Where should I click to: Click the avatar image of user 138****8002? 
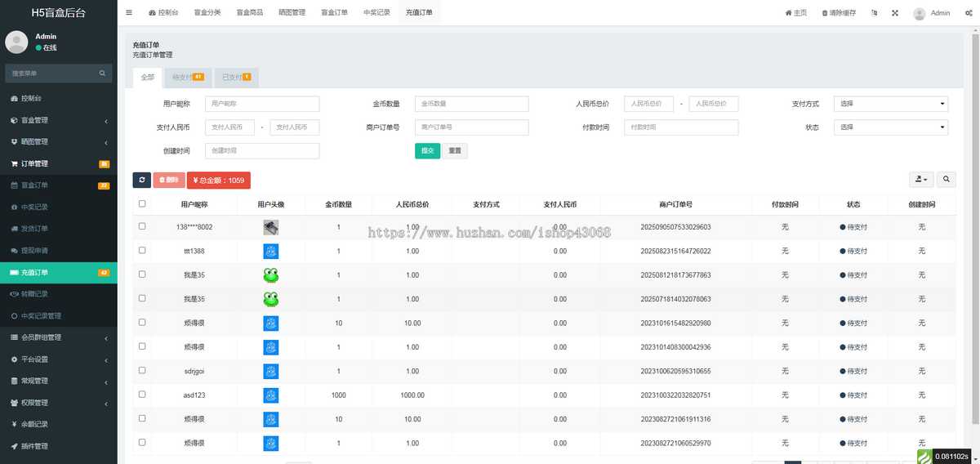(x=270, y=227)
